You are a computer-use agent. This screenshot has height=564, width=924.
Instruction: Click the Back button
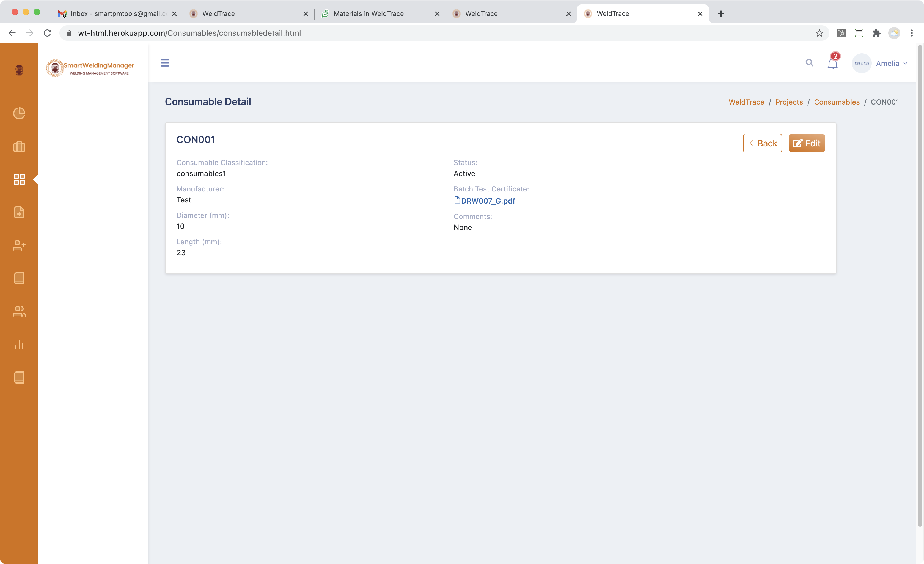click(762, 143)
